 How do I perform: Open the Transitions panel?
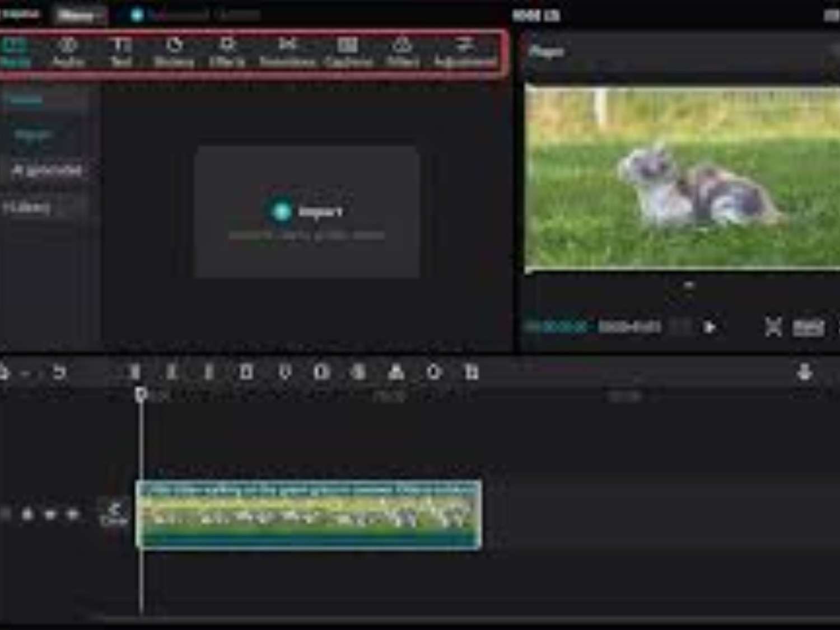287,53
